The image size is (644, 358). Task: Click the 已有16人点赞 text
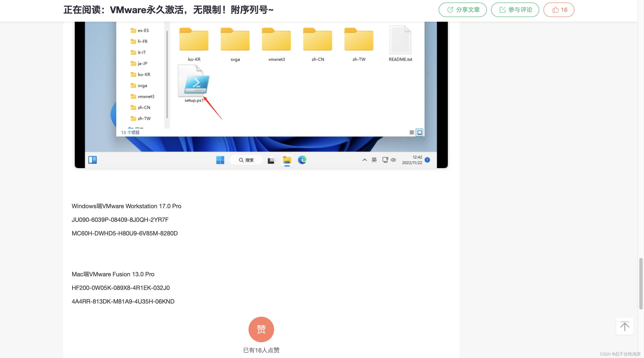[261, 350]
